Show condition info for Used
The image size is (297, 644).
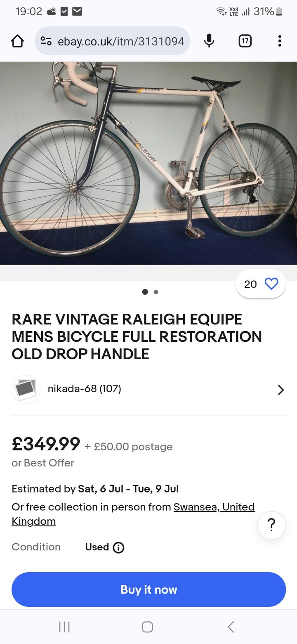(x=118, y=547)
